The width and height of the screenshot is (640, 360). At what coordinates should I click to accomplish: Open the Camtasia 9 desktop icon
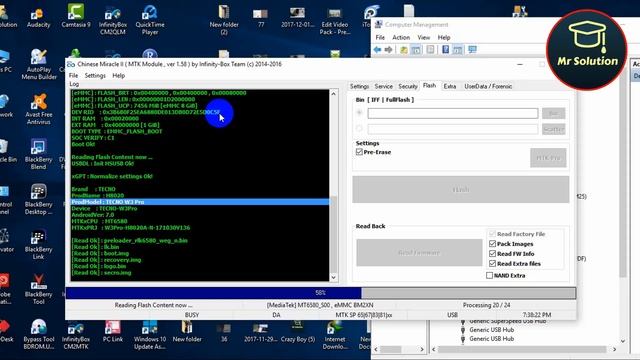(76, 16)
